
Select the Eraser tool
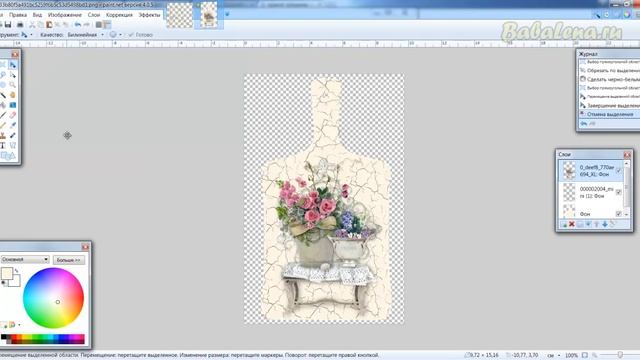point(13,115)
